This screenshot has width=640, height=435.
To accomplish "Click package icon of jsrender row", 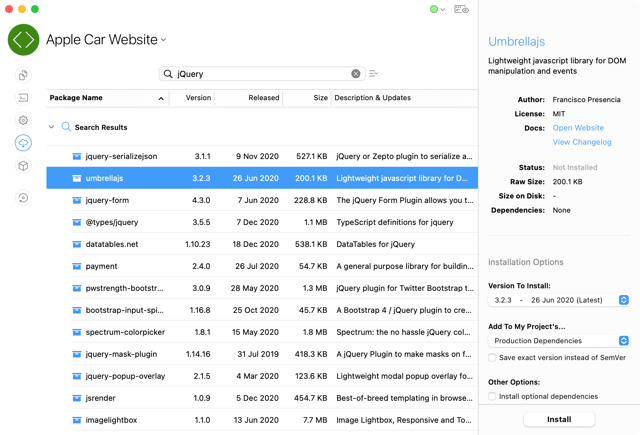I will click(77, 398).
